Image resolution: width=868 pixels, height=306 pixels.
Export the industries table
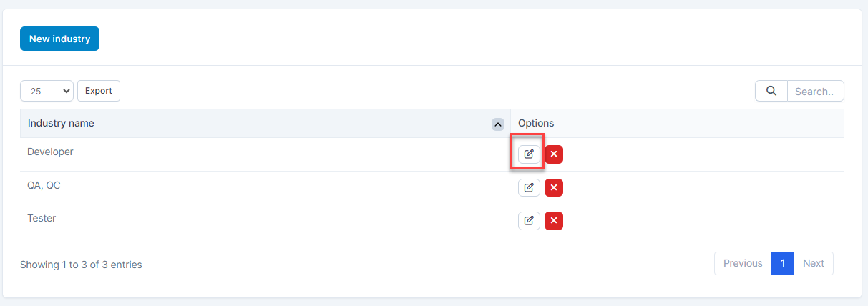pos(99,91)
